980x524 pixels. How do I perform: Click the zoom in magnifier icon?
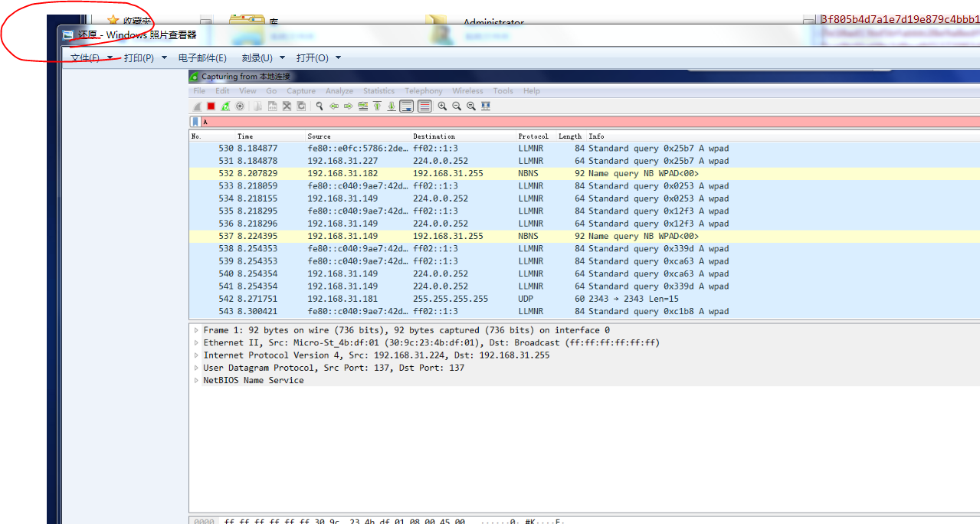pyautogui.click(x=442, y=106)
